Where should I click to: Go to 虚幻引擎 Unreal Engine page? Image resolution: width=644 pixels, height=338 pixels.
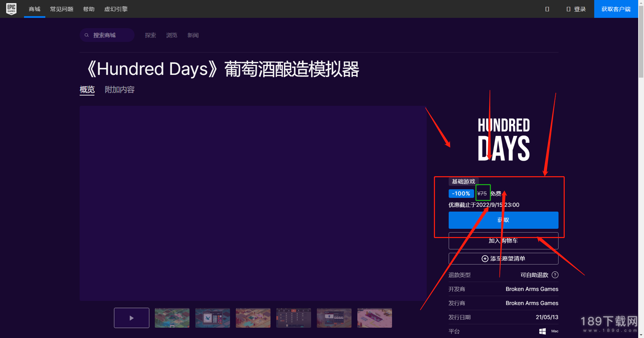pyautogui.click(x=116, y=9)
